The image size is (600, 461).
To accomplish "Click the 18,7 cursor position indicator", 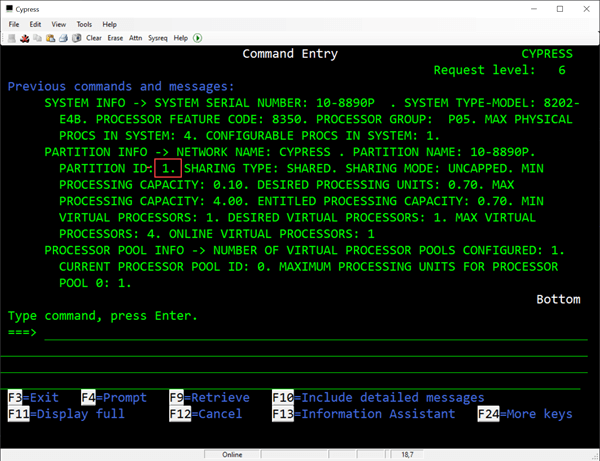I will click(x=407, y=454).
